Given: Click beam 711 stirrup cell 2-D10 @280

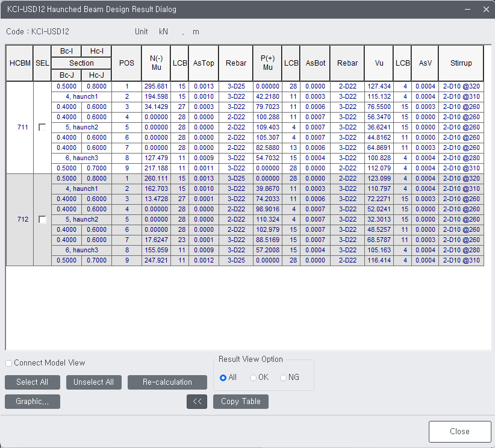Looking at the screenshot, I should pyautogui.click(x=461, y=158).
